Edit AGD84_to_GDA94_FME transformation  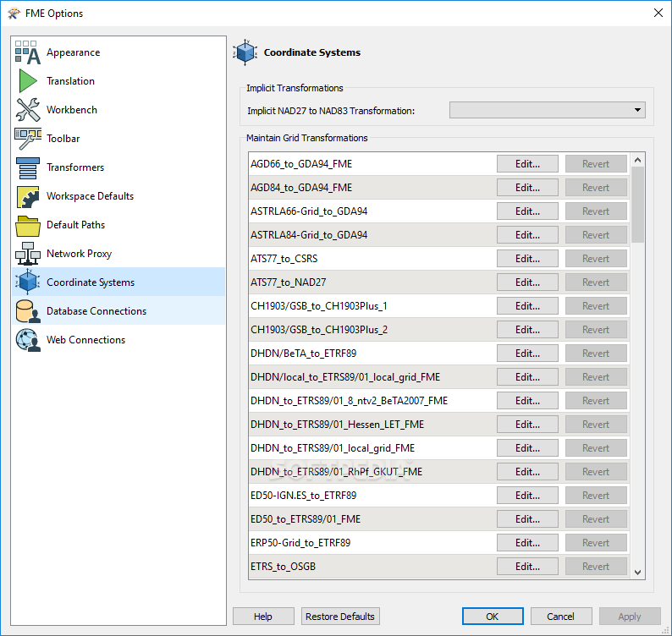coord(527,188)
